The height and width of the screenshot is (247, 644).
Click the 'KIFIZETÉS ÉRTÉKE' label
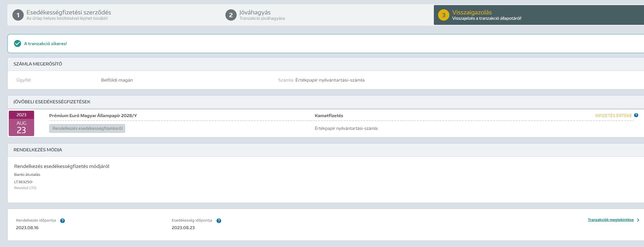(614, 116)
